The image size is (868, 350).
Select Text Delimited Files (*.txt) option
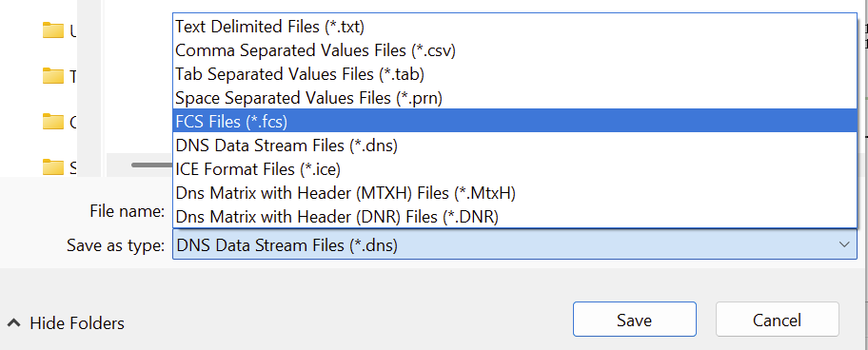(x=515, y=26)
